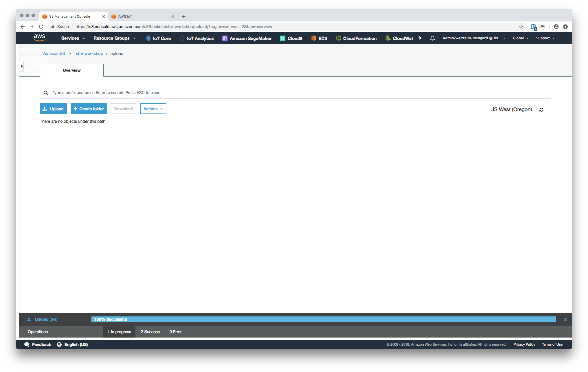Click the Upload button
Viewport: 588px width, 372px height.
pyautogui.click(x=53, y=109)
